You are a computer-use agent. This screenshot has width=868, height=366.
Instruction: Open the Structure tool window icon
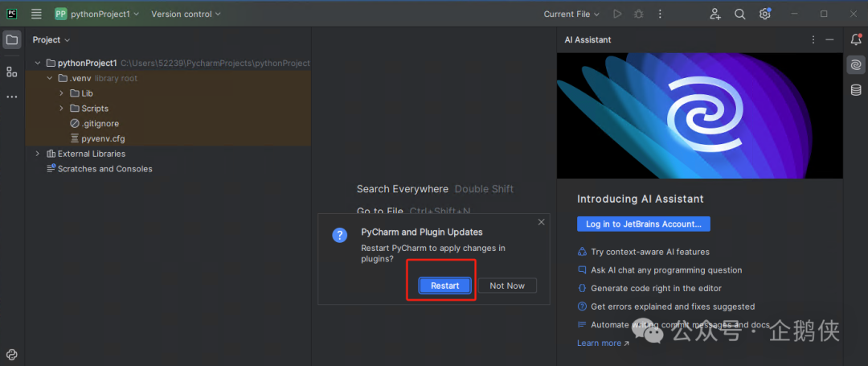tap(12, 72)
